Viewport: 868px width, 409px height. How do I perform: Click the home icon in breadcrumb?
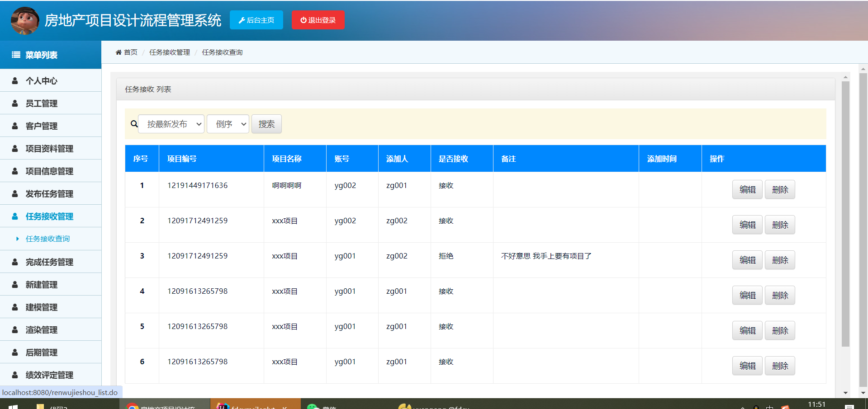tap(119, 52)
